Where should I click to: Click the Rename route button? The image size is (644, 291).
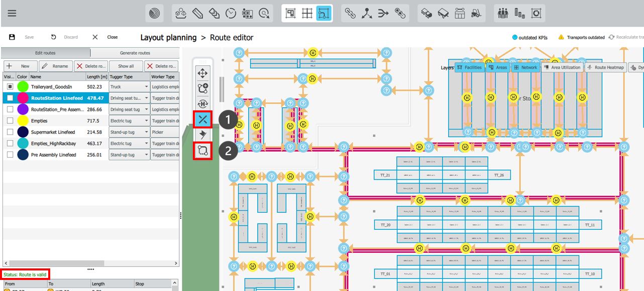pos(56,66)
